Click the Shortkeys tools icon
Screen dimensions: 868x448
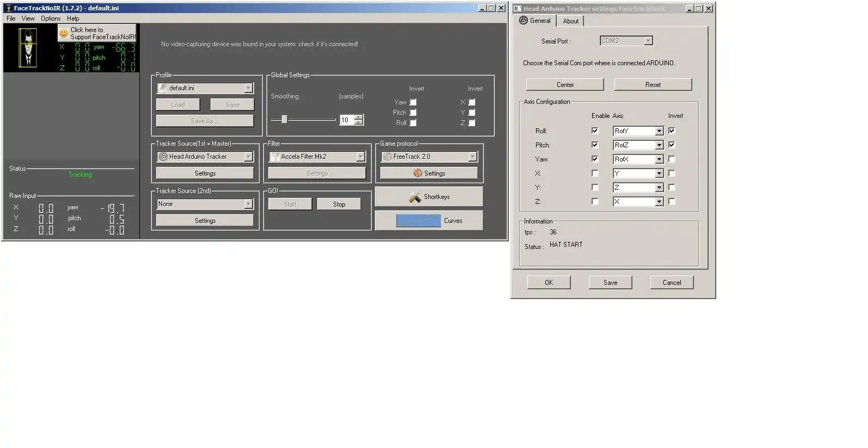[x=415, y=197]
